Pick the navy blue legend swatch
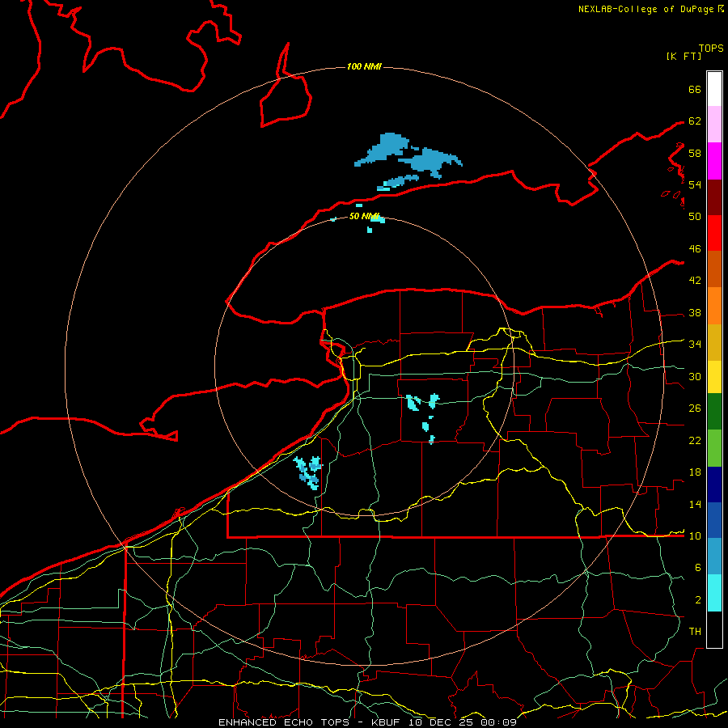 click(714, 485)
